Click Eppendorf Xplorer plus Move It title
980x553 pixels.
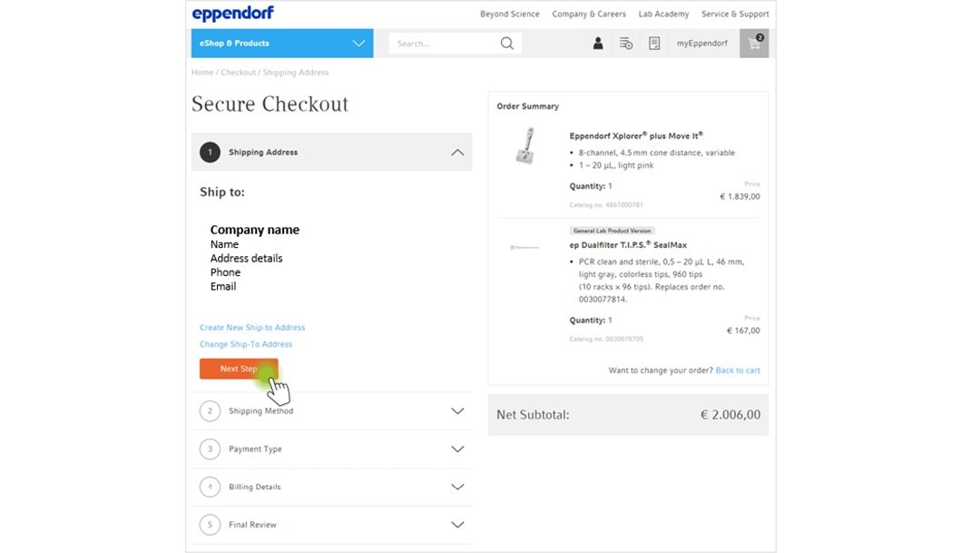[x=636, y=135]
